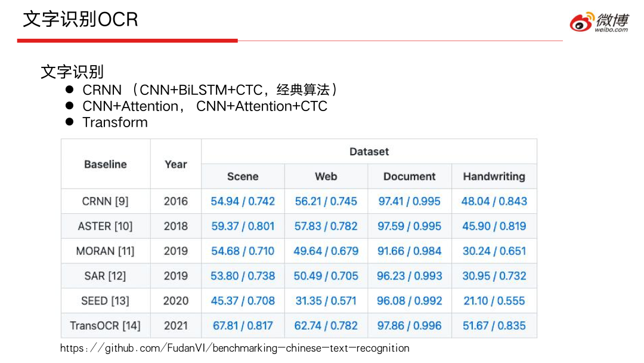Expand the Baseline column header
644x363 pixels.
pyautogui.click(x=105, y=164)
